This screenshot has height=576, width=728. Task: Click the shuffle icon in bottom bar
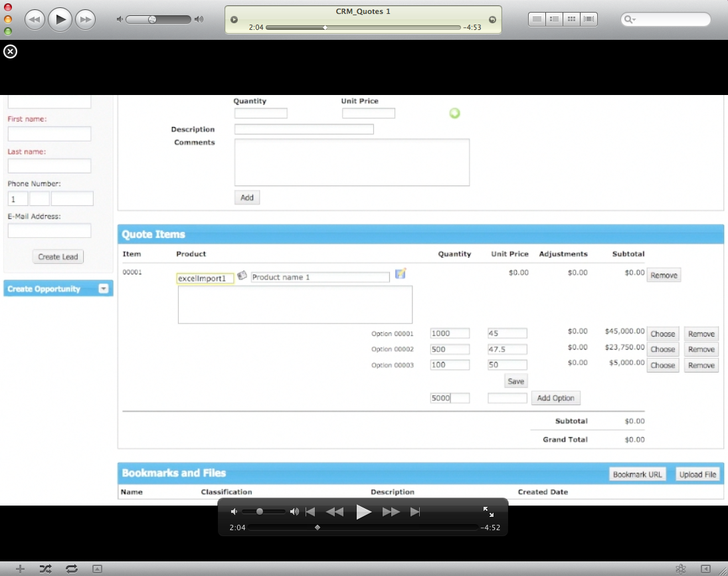(45, 569)
